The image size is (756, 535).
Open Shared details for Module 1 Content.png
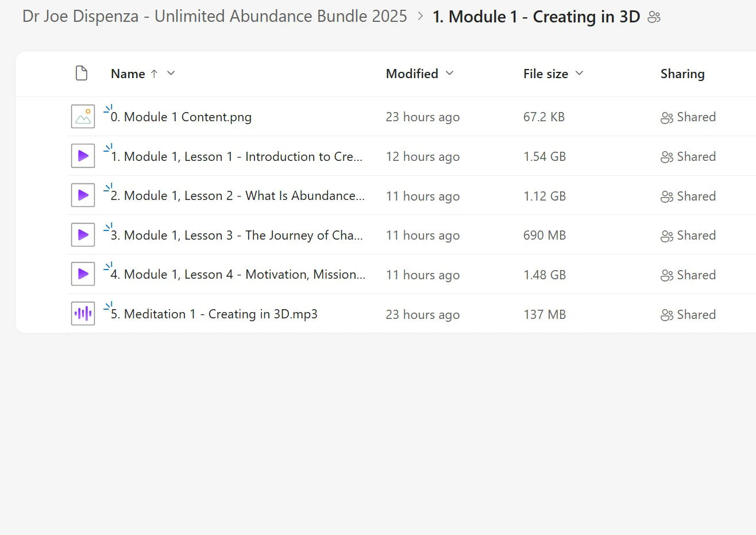[x=688, y=117]
